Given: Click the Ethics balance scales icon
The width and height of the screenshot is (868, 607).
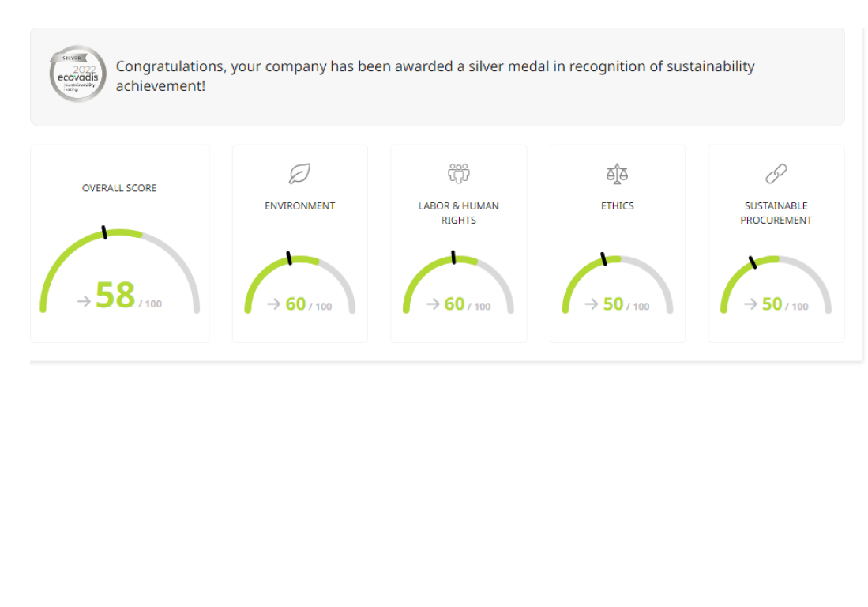Looking at the screenshot, I should point(617,173).
